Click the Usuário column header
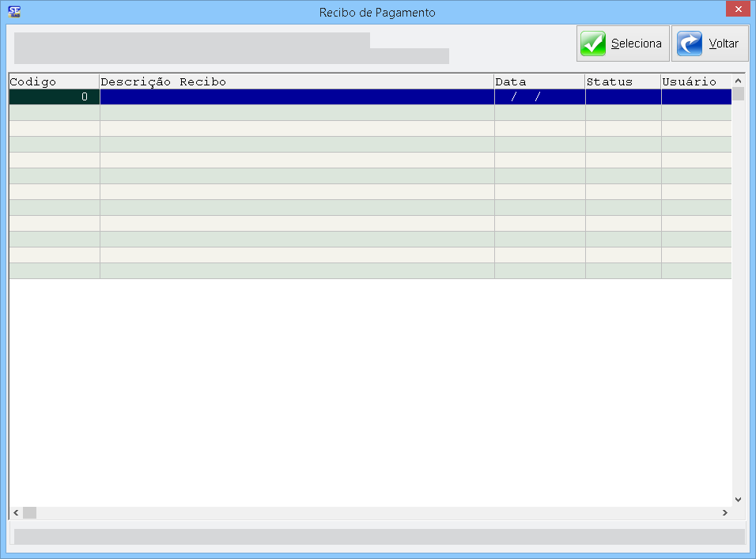756x559 pixels. 696,81
